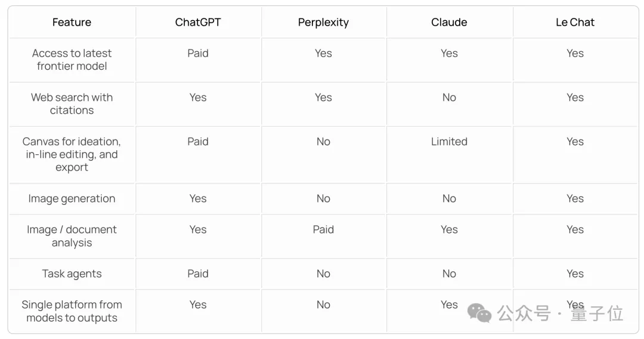Click the 'Image generation' row label
Image resolution: width=644 pixels, height=339 pixels.
72,199
